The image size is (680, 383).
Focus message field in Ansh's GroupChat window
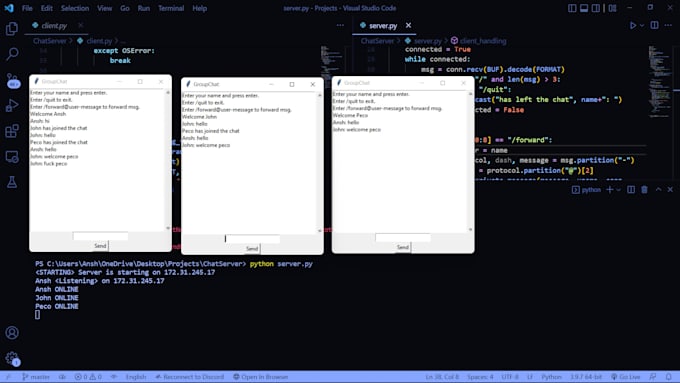coord(100,236)
